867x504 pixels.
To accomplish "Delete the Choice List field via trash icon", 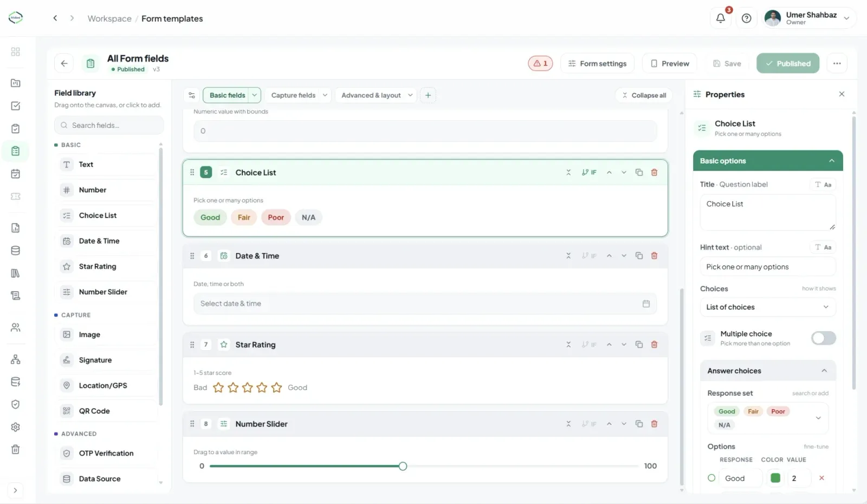I will [654, 172].
